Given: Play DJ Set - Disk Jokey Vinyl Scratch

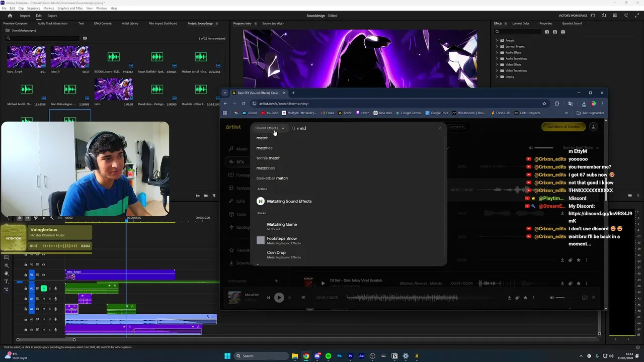Looking at the screenshot, I should coord(323,283).
